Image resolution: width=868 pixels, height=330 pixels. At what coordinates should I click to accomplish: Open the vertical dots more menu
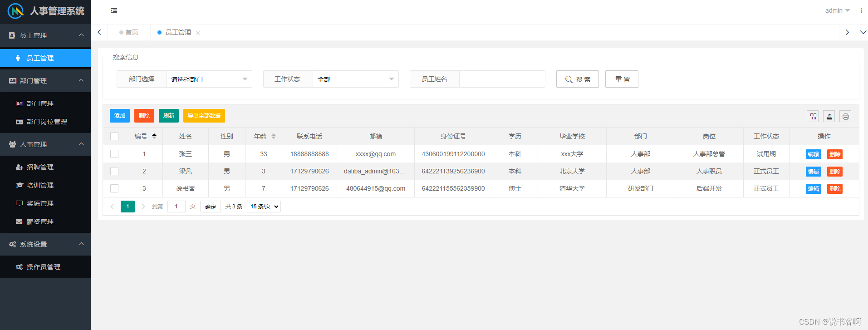tap(861, 10)
